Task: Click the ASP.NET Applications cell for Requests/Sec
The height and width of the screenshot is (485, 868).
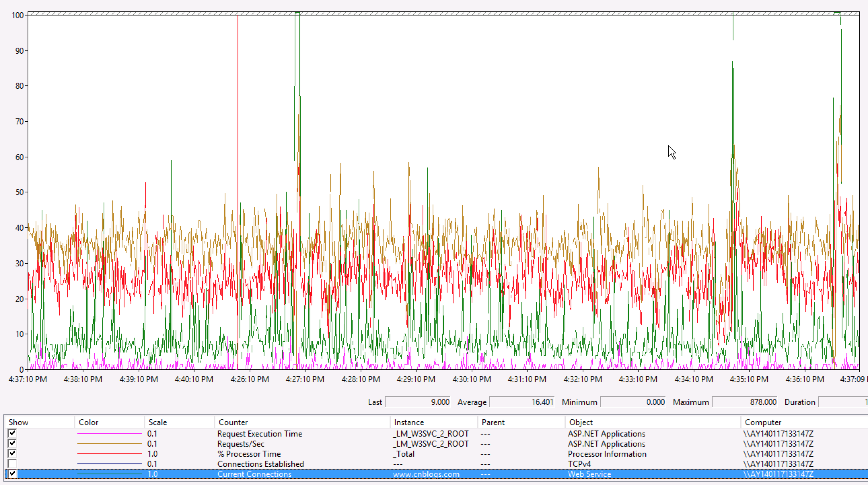Action: [x=607, y=444]
